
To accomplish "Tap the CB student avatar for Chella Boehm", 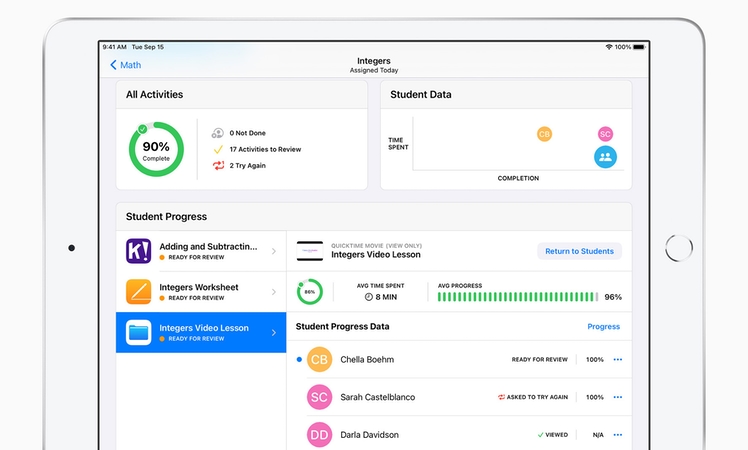I will click(x=319, y=360).
